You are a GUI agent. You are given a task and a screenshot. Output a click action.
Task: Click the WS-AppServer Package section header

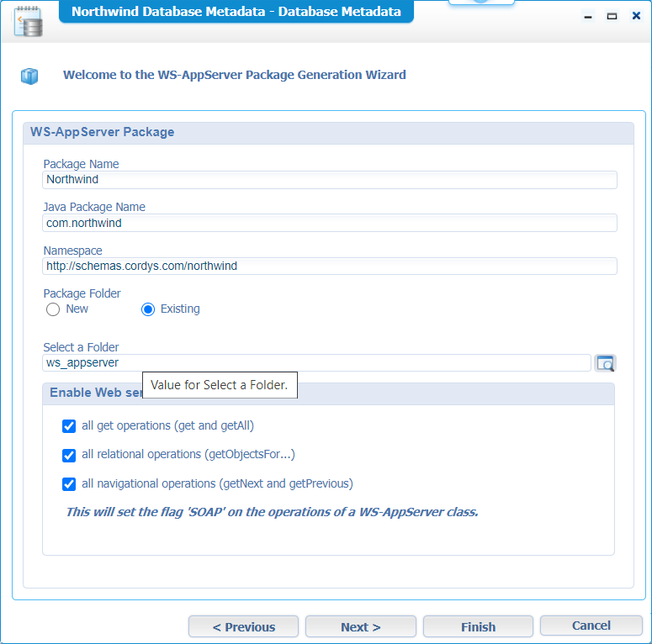pyautogui.click(x=328, y=133)
